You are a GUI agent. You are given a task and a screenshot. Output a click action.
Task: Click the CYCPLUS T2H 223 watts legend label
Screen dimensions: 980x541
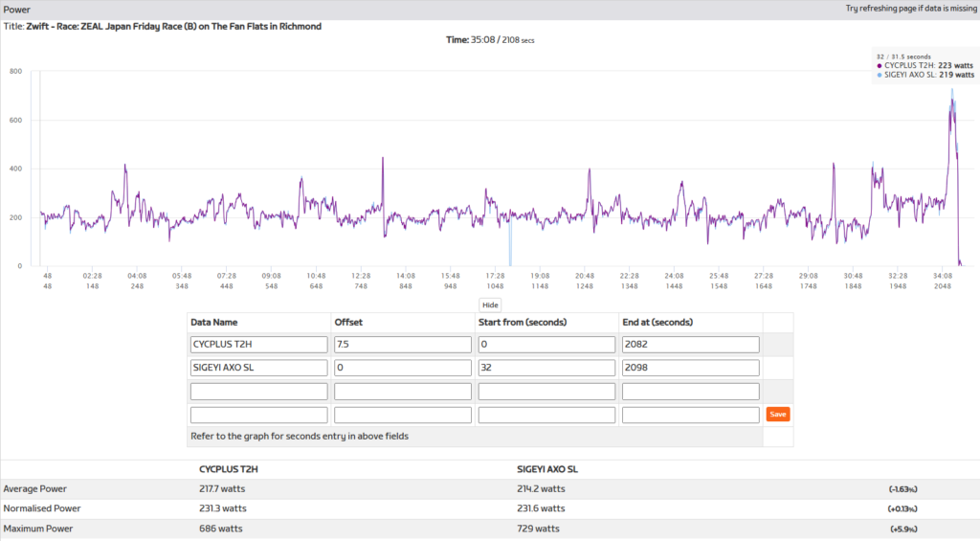(928, 65)
